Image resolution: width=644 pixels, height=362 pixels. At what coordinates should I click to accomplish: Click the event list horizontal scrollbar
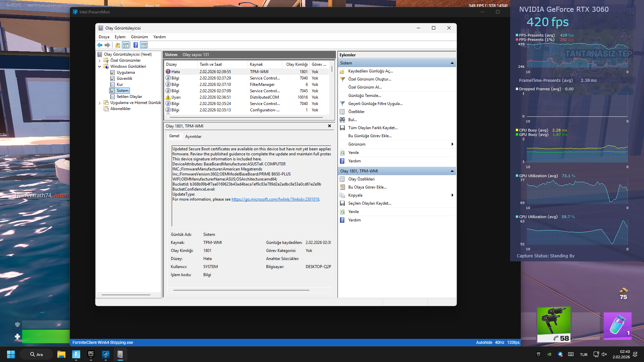(246, 117)
